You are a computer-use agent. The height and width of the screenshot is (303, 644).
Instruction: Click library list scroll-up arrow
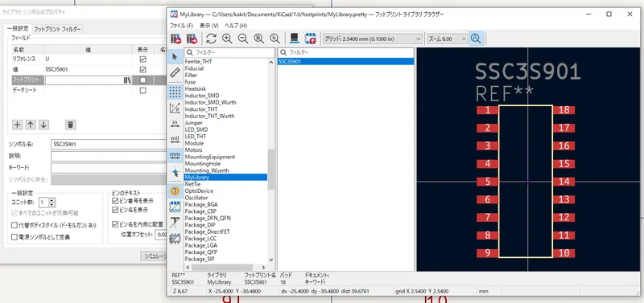click(x=270, y=62)
